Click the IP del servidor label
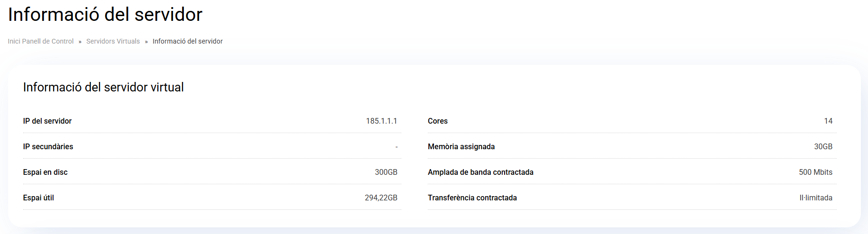Viewport: 868px width, 234px height. [x=47, y=121]
